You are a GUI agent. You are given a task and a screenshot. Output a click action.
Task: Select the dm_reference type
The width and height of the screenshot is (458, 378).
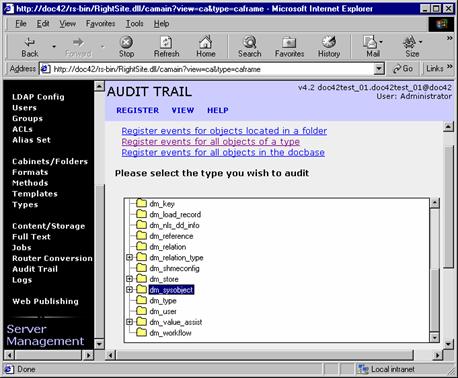171,236
